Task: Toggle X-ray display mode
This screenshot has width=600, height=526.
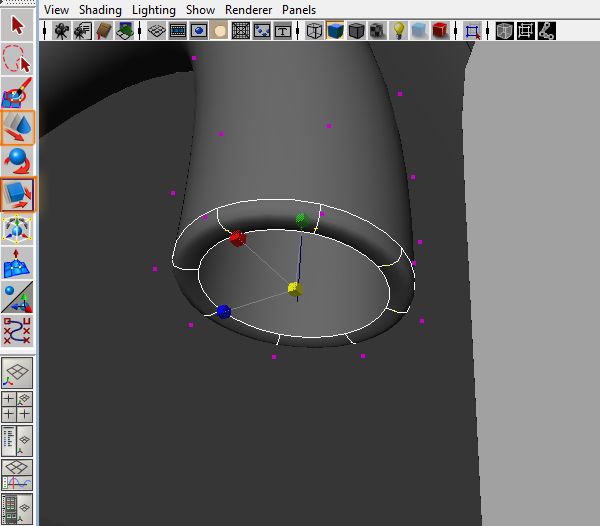Action: (x=504, y=31)
